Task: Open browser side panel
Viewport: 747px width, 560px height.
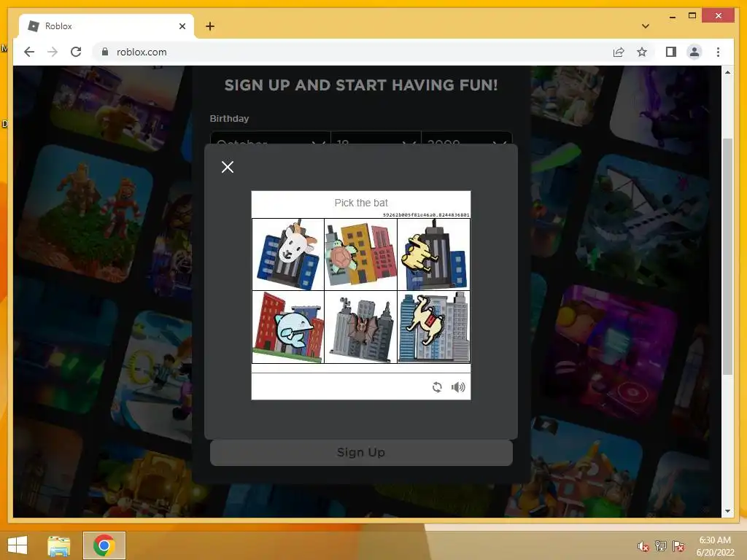Action: pos(671,52)
